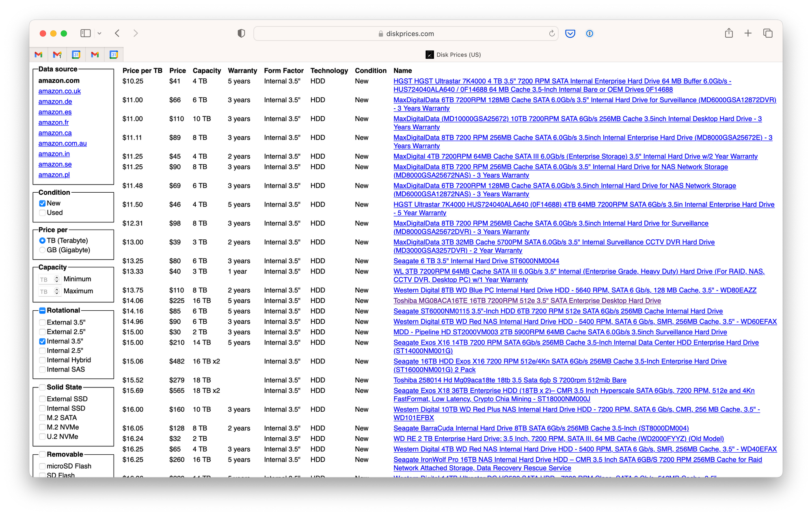Show the tab overview icon

(768, 33)
